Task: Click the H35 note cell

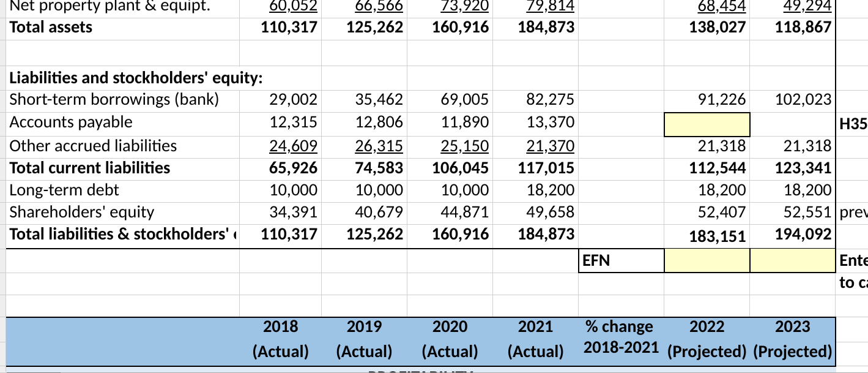Action: point(853,125)
